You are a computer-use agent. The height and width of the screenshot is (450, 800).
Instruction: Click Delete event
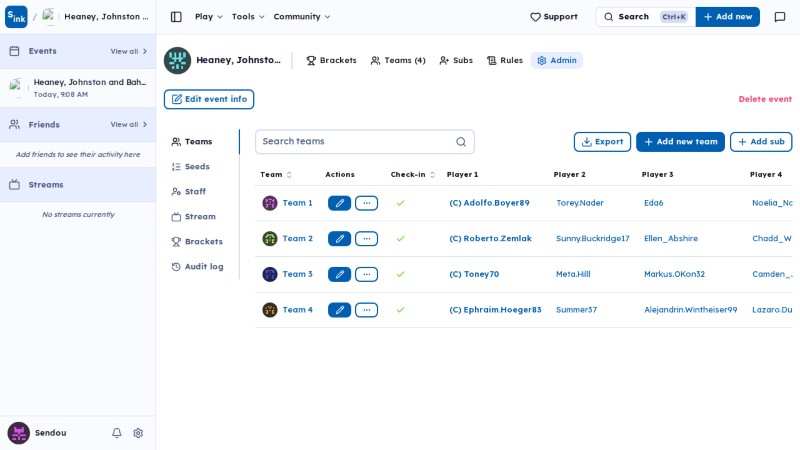(765, 99)
